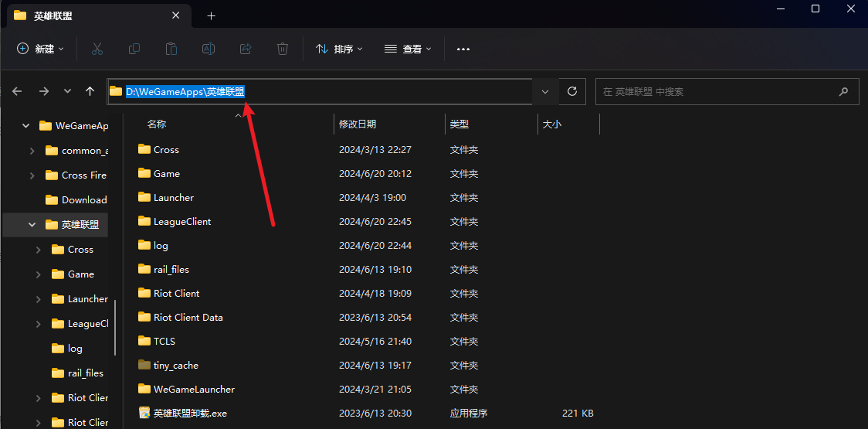Select the 英雄联盟 window tab
868x429 pixels.
click(x=98, y=15)
